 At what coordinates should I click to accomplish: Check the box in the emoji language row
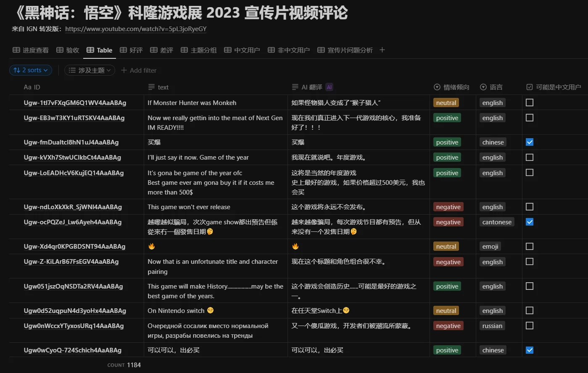tap(530, 246)
